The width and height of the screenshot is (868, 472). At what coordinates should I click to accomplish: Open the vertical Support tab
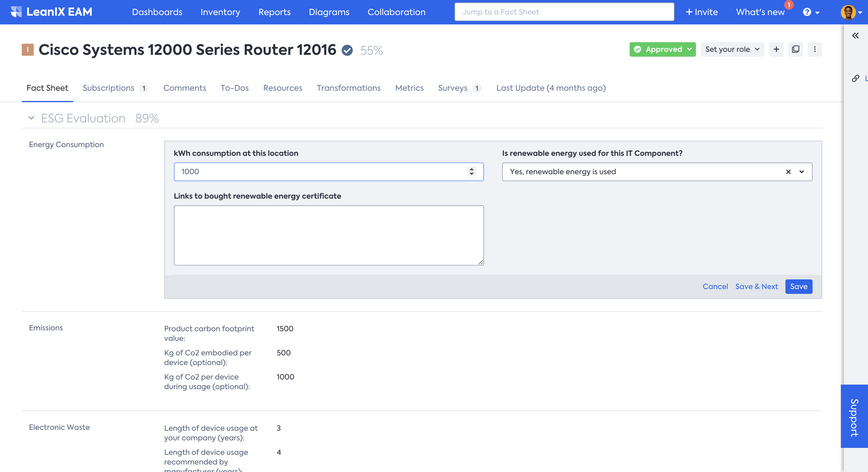point(854,417)
